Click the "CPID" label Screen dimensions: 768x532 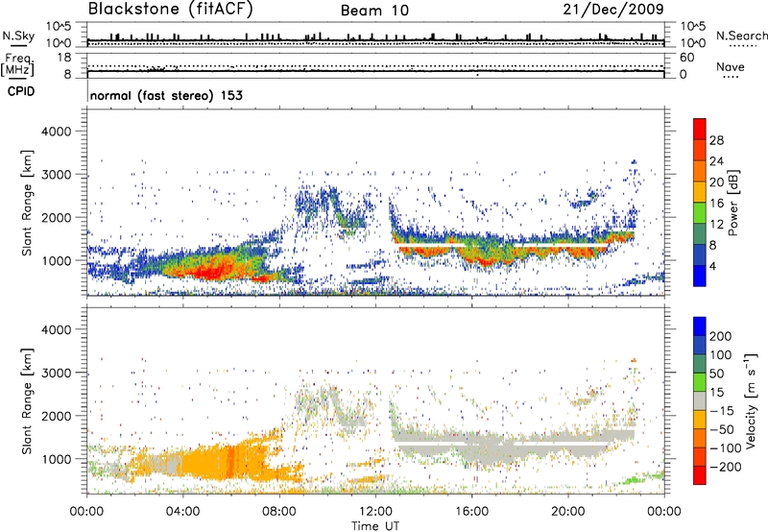[x=21, y=91]
